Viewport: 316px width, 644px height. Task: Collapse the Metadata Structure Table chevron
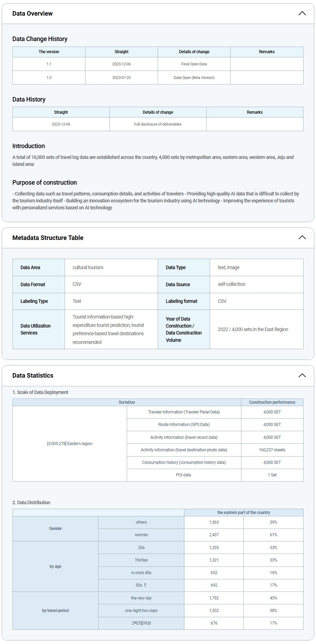pyautogui.click(x=302, y=238)
